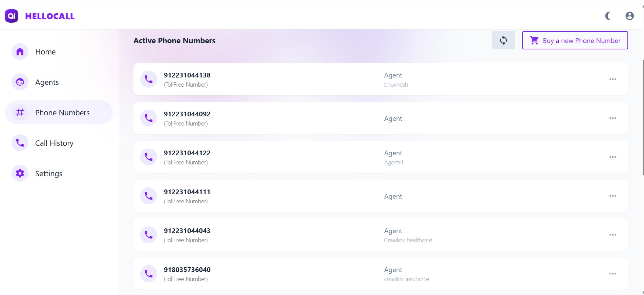Viewport: 644px width, 295px height.
Task: Toggle dark mode with moon icon
Action: pyautogui.click(x=608, y=16)
